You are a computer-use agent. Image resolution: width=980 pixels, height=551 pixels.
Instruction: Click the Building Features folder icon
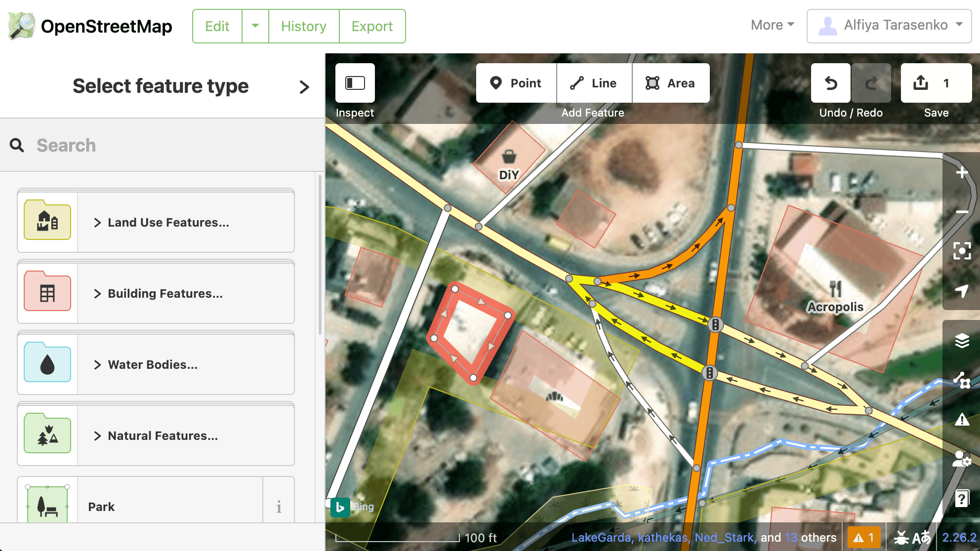click(47, 291)
